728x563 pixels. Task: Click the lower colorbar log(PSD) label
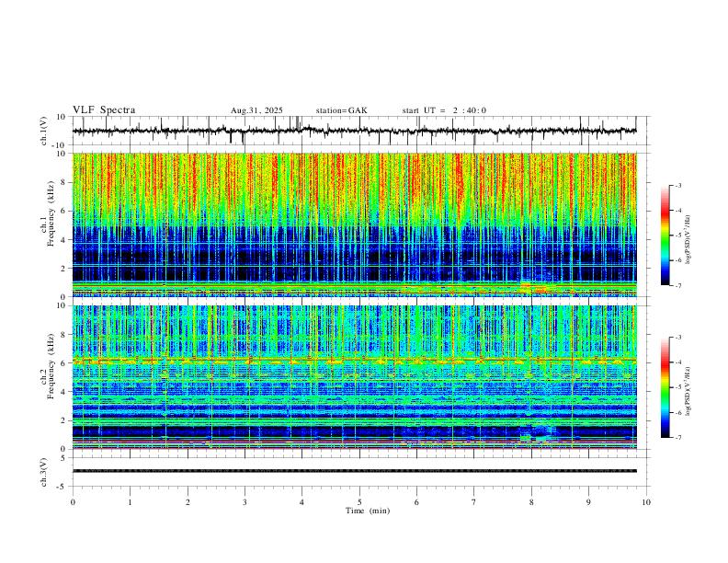(688, 391)
